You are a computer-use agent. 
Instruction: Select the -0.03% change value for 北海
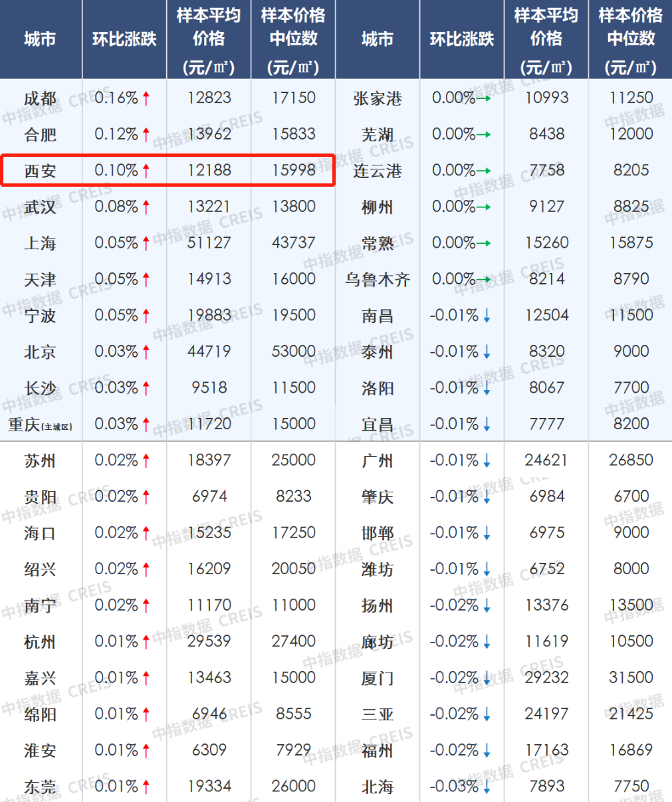click(454, 786)
